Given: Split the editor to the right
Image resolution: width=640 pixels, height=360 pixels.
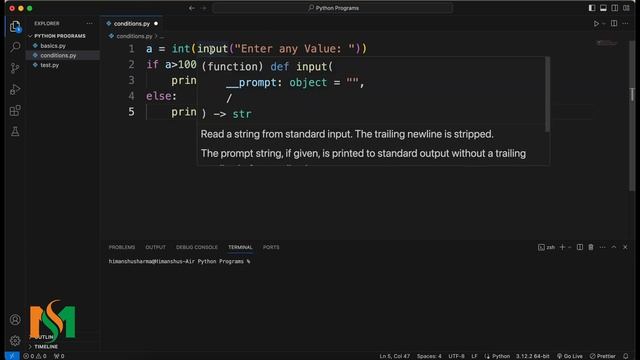Looking at the screenshot, I should 614,24.
